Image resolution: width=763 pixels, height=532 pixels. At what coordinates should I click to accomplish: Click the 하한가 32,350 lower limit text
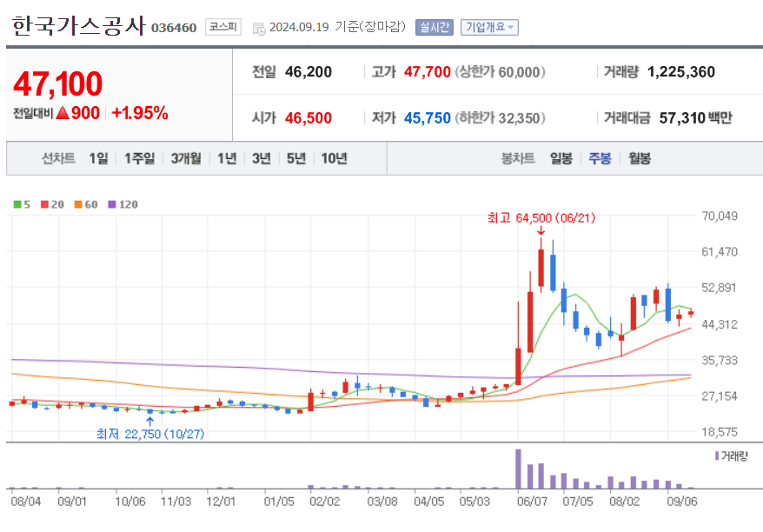coord(501,118)
